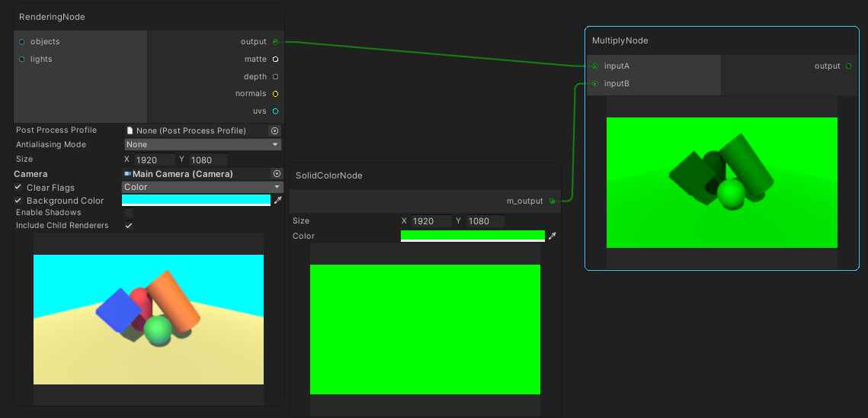This screenshot has height=418, width=868.
Task: Click the MultiplyNode inputB port
Action: tap(595, 84)
